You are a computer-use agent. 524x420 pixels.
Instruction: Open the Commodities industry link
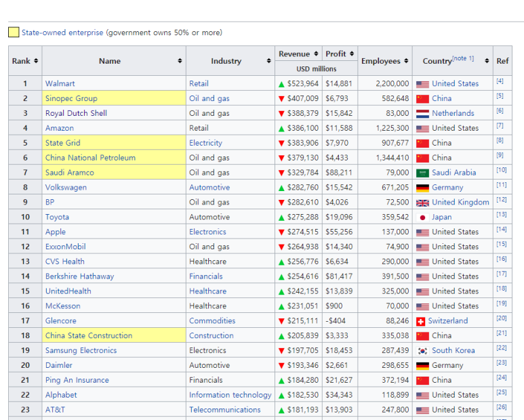coord(212,320)
